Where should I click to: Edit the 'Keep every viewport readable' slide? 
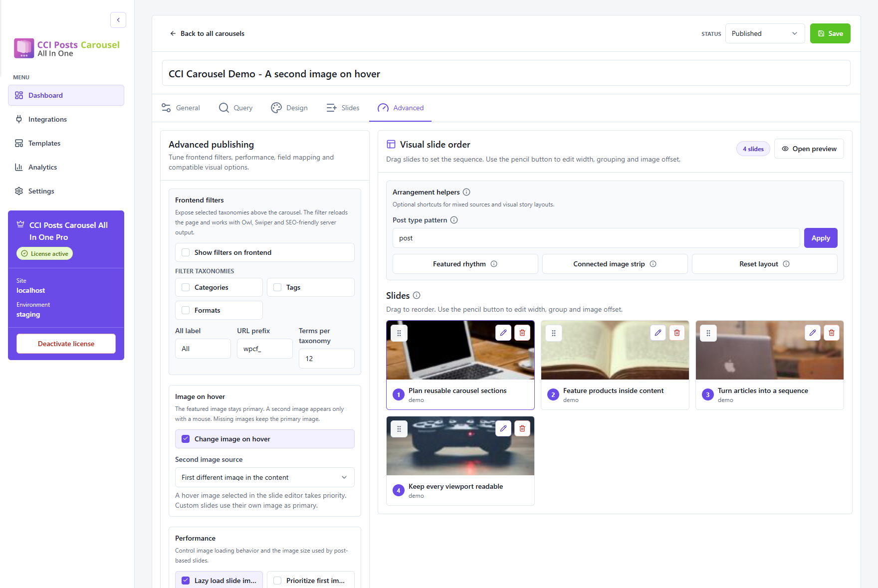pos(503,428)
